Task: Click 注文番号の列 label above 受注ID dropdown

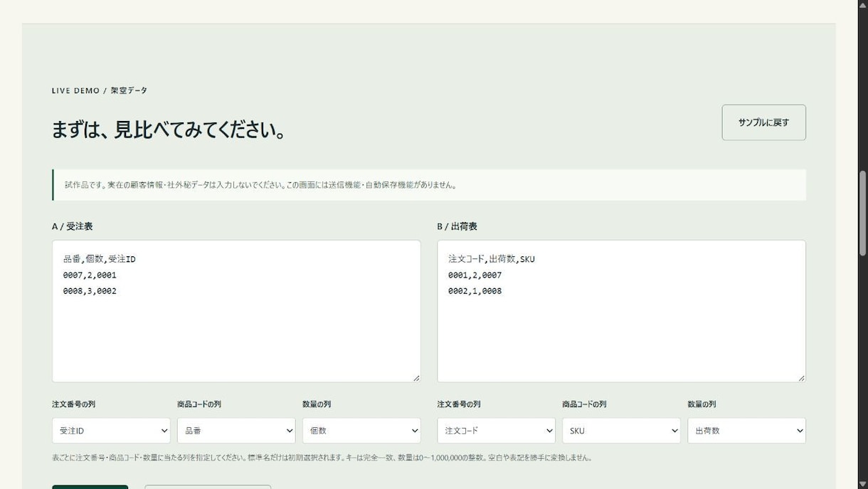Action: click(73, 404)
